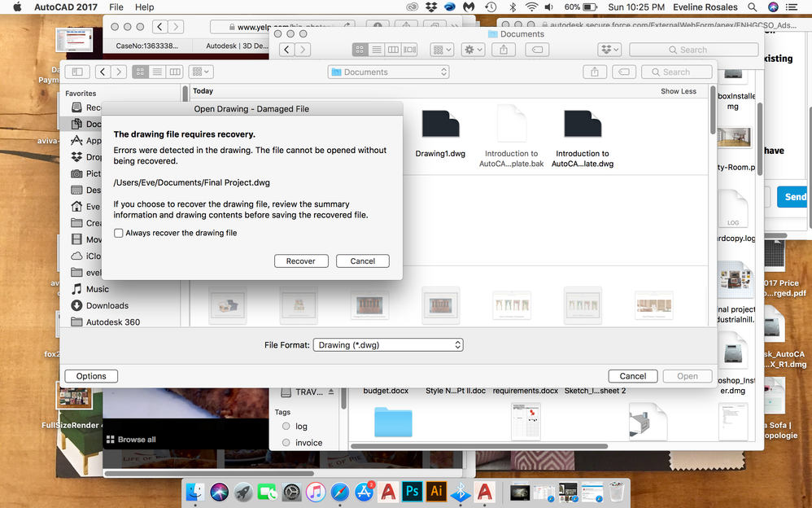Image resolution: width=812 pixels, height=508 pixels.
Task: Open iTunes from the Dock
Action: point(316,492)
